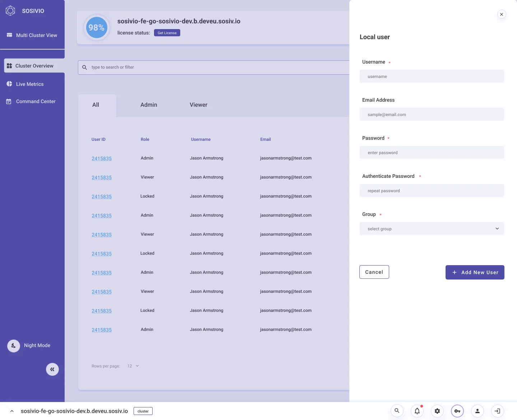Click the User ID column header
Image resolution: width=517 pixels, height=420 pixels.
(x=98, y=139)
